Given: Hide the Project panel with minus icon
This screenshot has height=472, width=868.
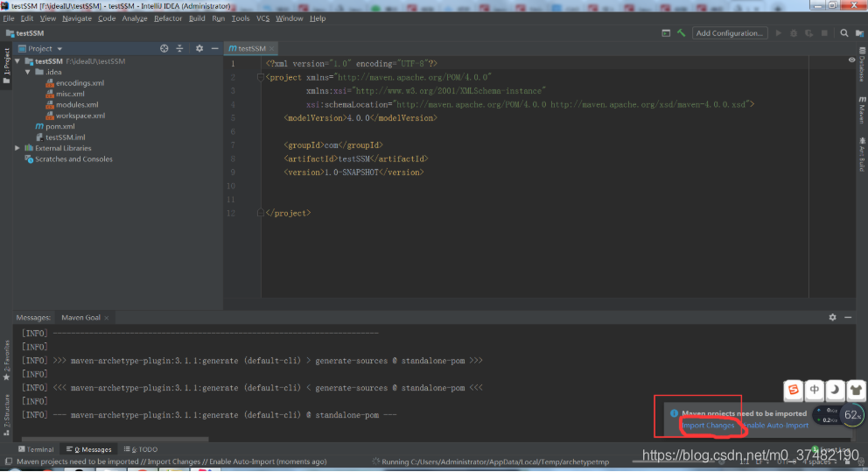Looking at the screenshot, I should pos(214,49).
